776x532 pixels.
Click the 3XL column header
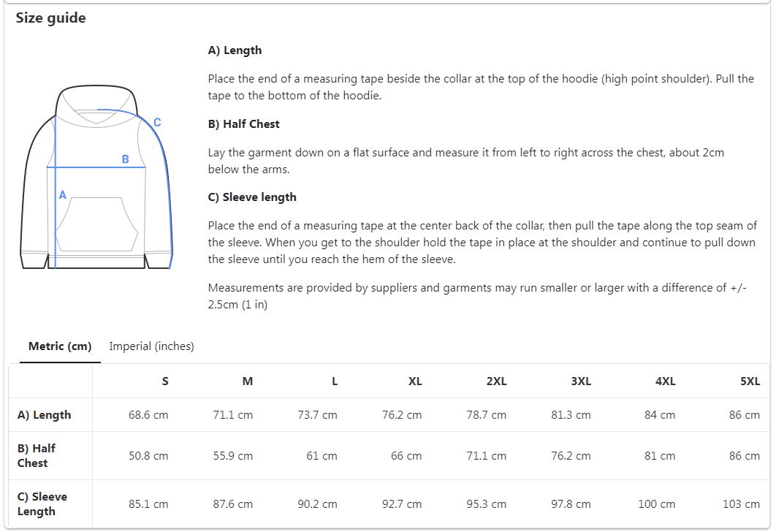coord(581,381)
